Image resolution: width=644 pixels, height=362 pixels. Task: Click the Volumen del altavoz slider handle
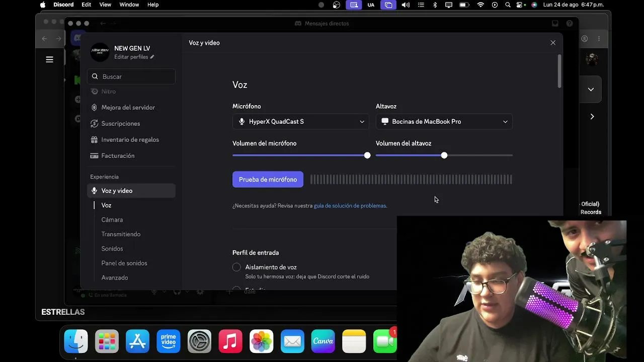[444, 155]
